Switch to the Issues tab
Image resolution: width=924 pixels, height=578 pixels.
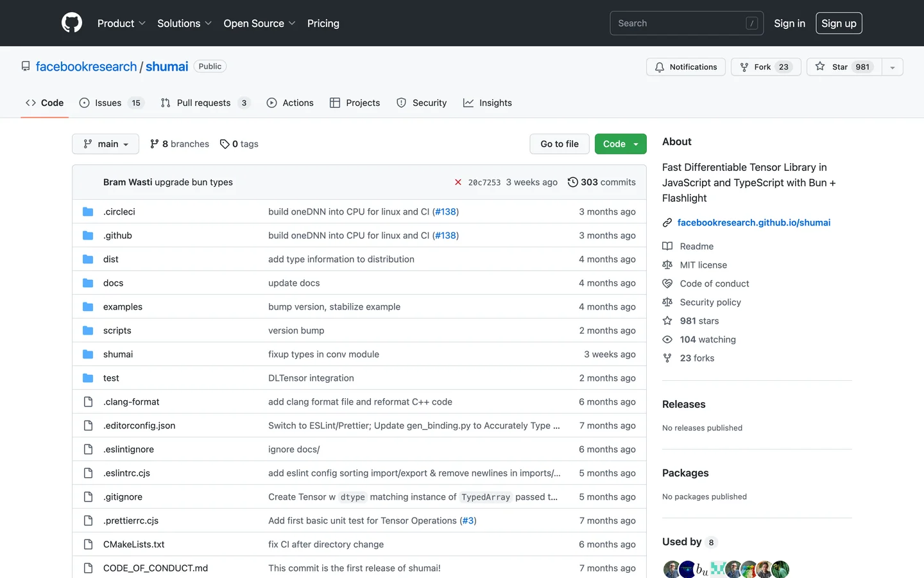[112, 103]
